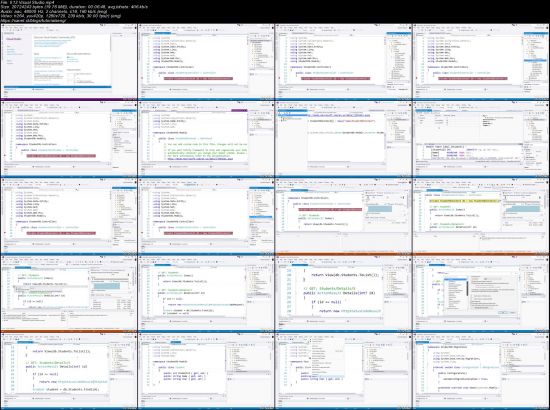
Task: Select the thumbnail with green comment lines in the code
Action: point(206,139)
